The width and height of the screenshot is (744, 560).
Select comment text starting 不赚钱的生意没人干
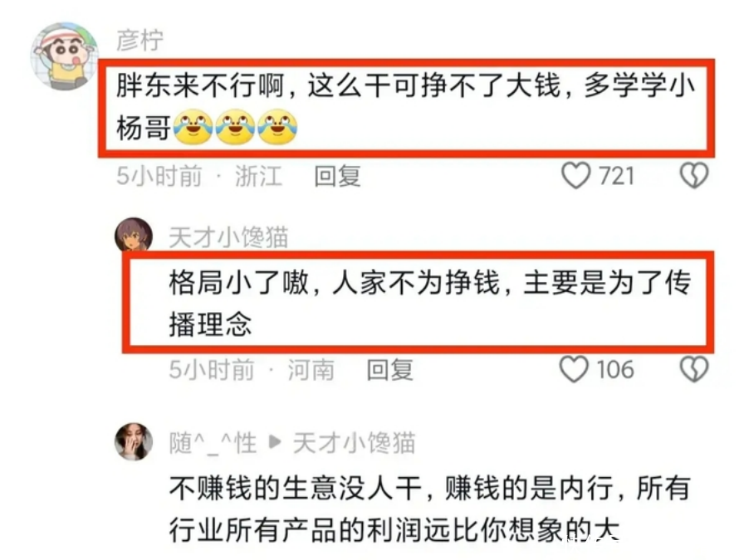[x=430, y=509]
